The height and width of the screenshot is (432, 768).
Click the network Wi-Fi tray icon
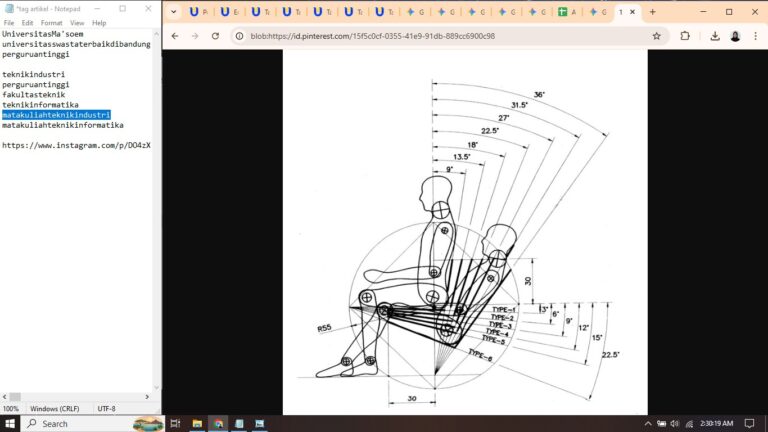689,424
